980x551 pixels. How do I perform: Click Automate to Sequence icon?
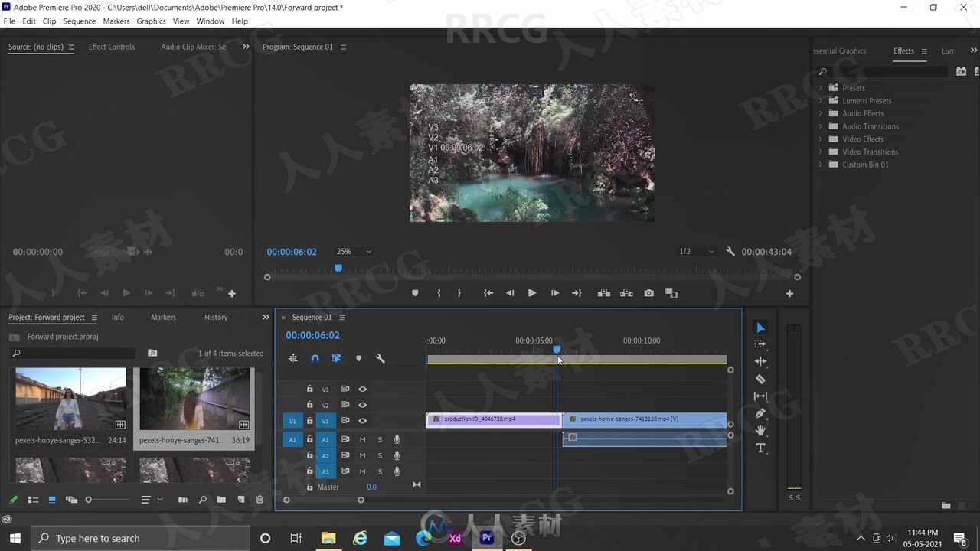[183, 500]
